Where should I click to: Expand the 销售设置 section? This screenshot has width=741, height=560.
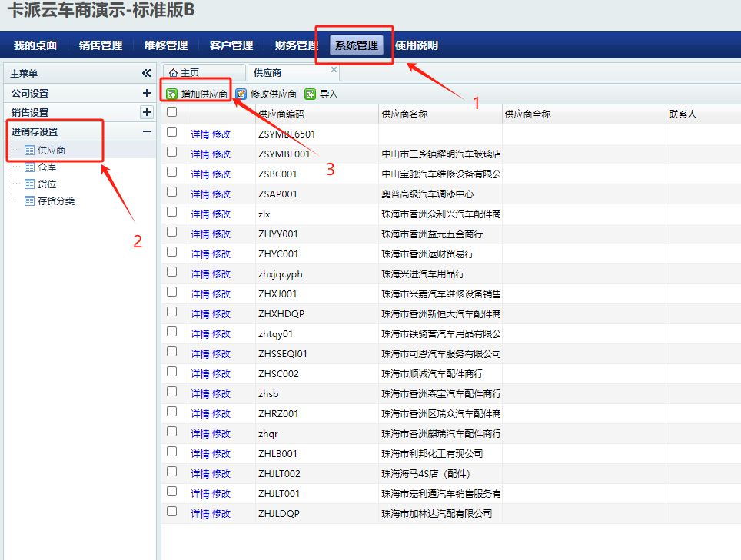(x=146, y=112)
